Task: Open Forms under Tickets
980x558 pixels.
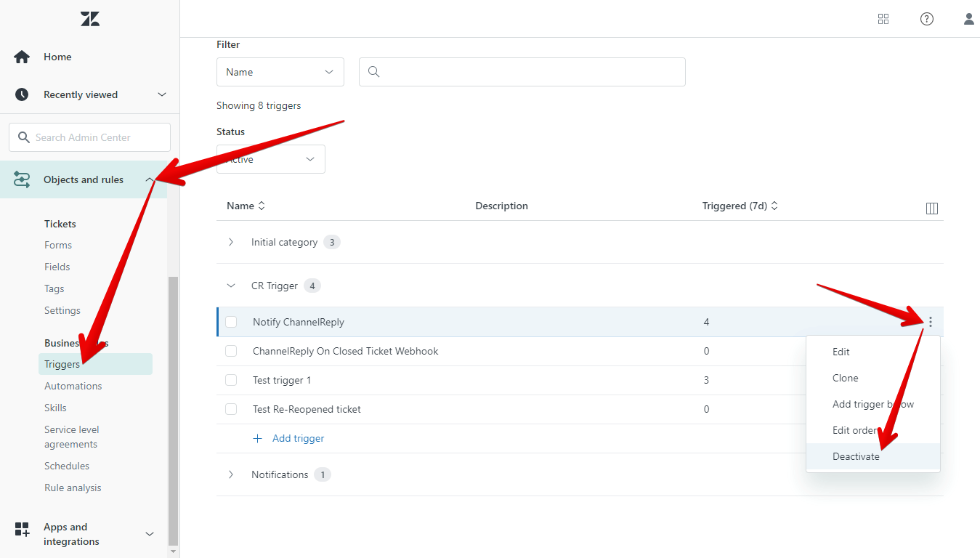Action: coord(58,245)
